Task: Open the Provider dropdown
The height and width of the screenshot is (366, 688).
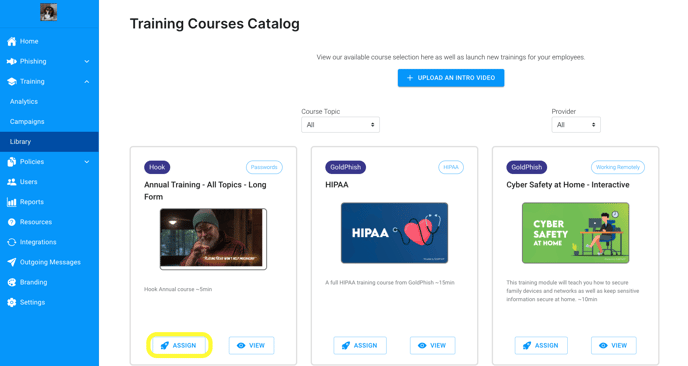Action: [x=576, y=125]
